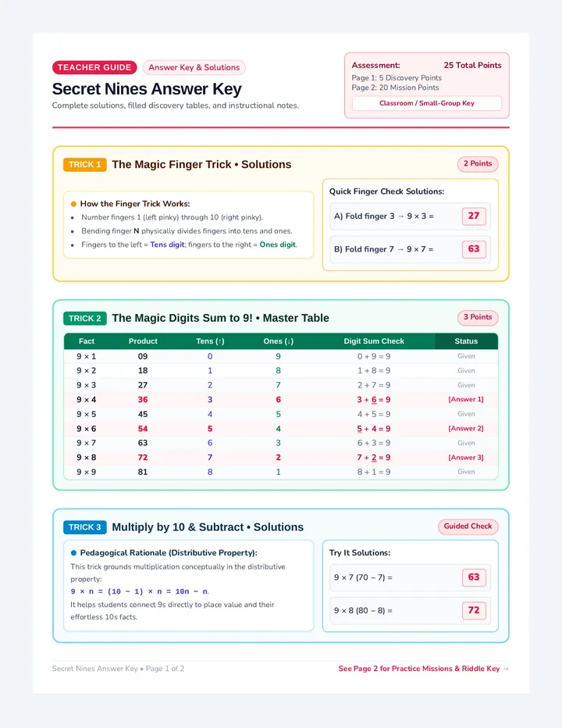Select the Classroom / Small-Group Key button
This screenshot has height=728, width=562.
point(426,103)
